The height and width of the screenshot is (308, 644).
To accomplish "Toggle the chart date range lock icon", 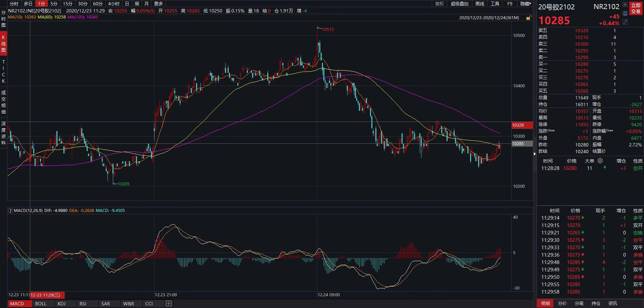I will [528, 18].
